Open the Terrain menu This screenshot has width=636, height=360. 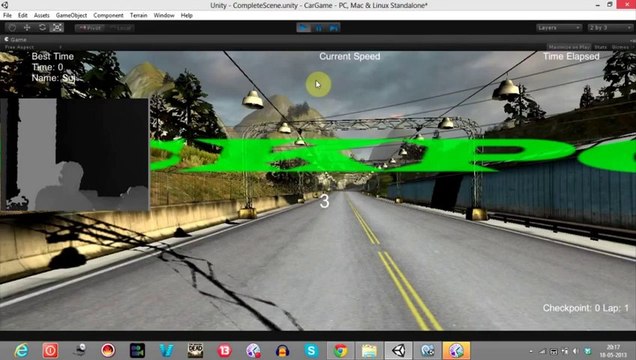click(138, 15)
